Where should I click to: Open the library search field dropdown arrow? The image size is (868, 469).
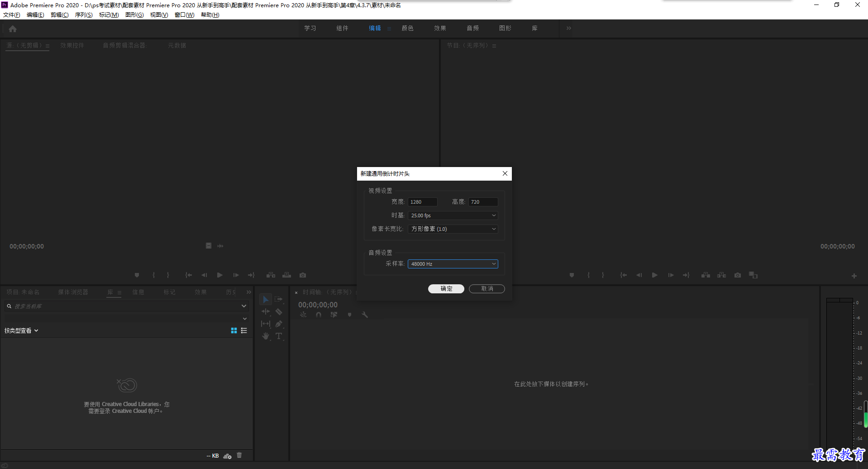(244, 306)
